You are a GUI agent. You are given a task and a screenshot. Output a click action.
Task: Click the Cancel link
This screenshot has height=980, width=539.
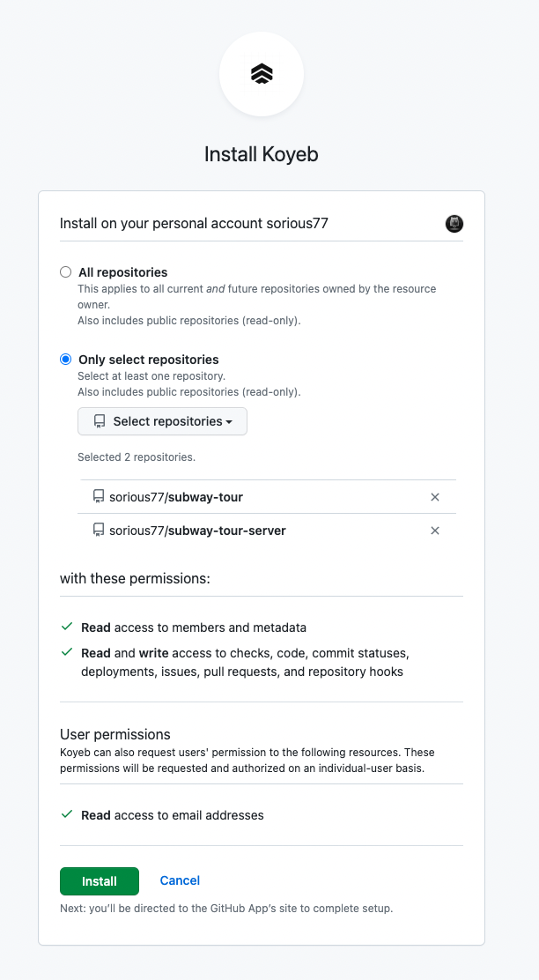[x=180, y=881]
